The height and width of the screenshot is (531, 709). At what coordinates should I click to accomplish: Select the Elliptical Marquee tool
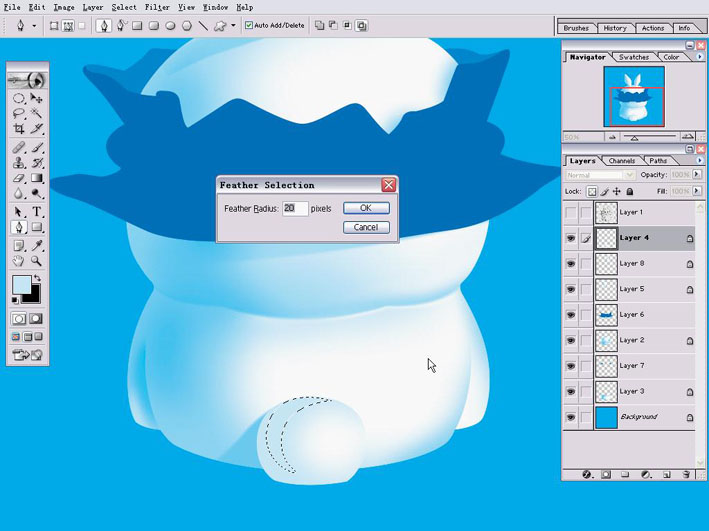tap(19, 98)
